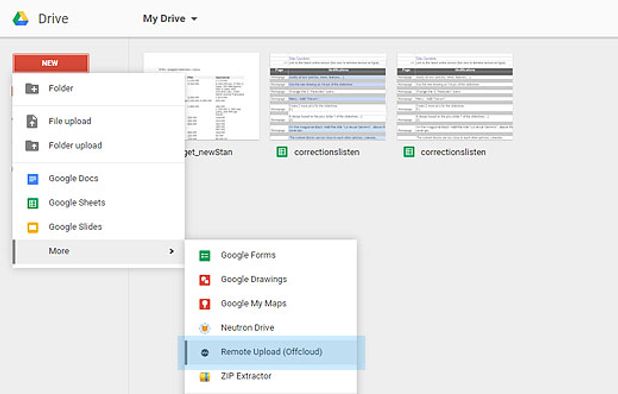The width and height of the screenshot is (618, 394).
Task: Click the Google Forms icon
Action: coord(205,256)
